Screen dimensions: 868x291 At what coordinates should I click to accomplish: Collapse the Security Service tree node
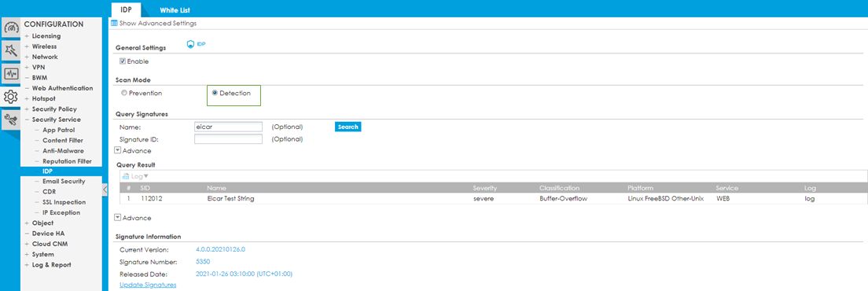(27, 120)
